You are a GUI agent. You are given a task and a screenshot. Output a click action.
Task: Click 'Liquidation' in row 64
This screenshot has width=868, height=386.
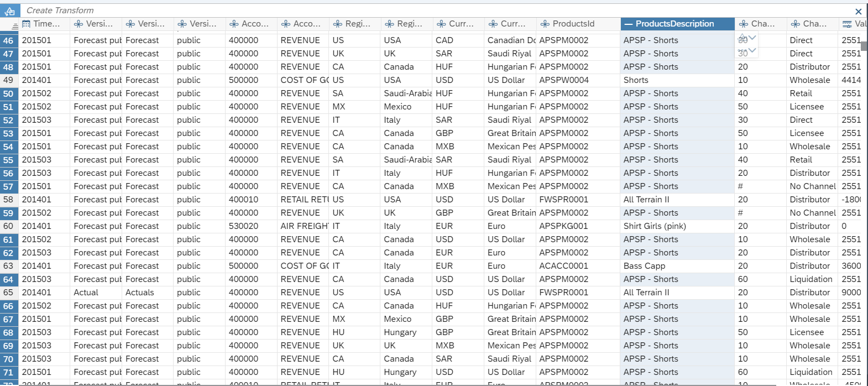[811, 279]
